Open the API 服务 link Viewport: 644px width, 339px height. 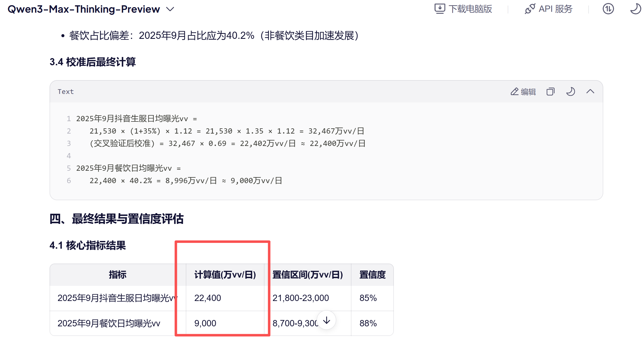tap(555, 9)
